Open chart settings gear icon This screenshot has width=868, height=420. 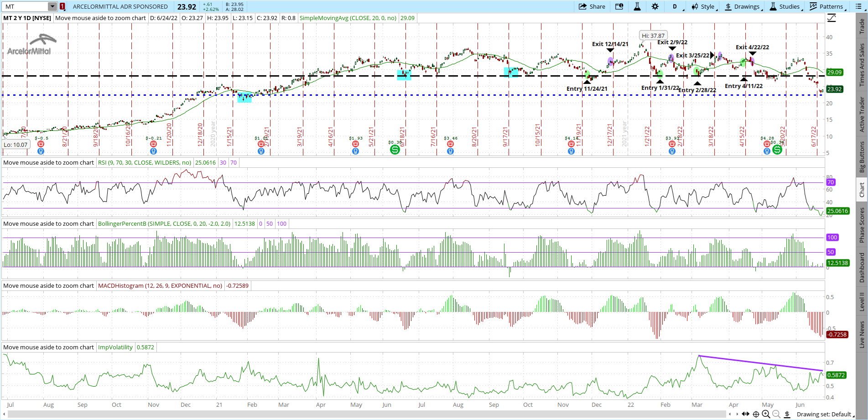pos(655,6)
